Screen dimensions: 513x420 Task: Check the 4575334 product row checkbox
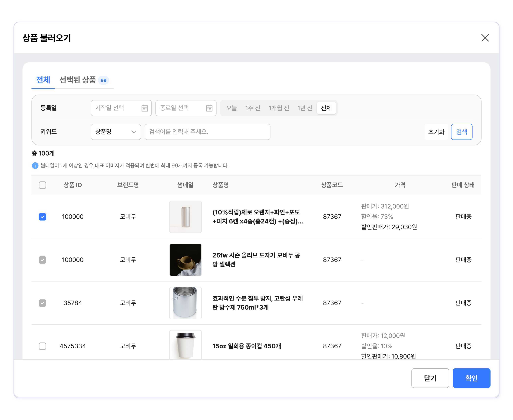tap(42, 346)
